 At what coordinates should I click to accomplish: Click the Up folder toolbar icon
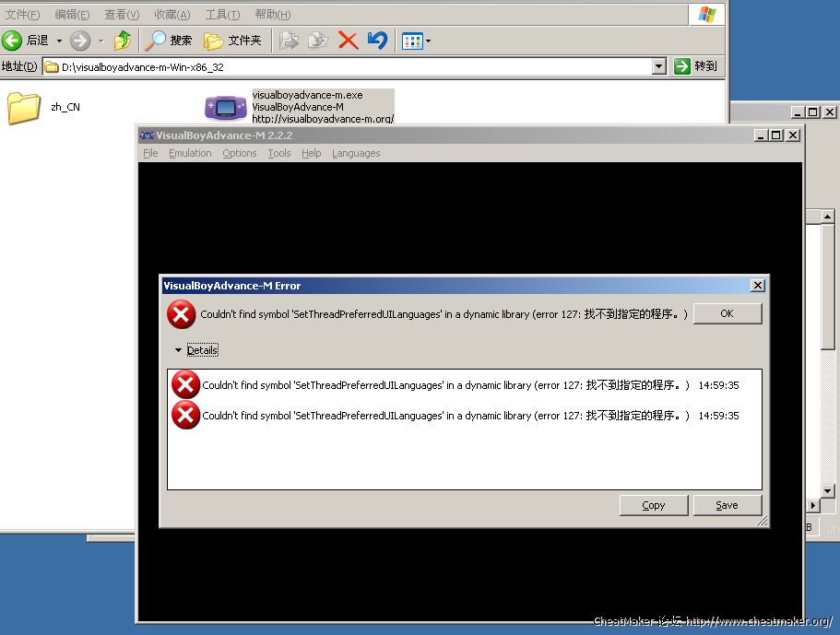coord(122,41)
